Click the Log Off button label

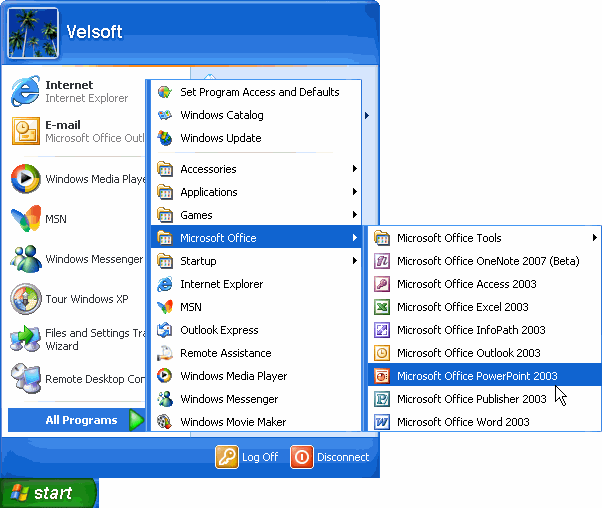tap(260, 457)
